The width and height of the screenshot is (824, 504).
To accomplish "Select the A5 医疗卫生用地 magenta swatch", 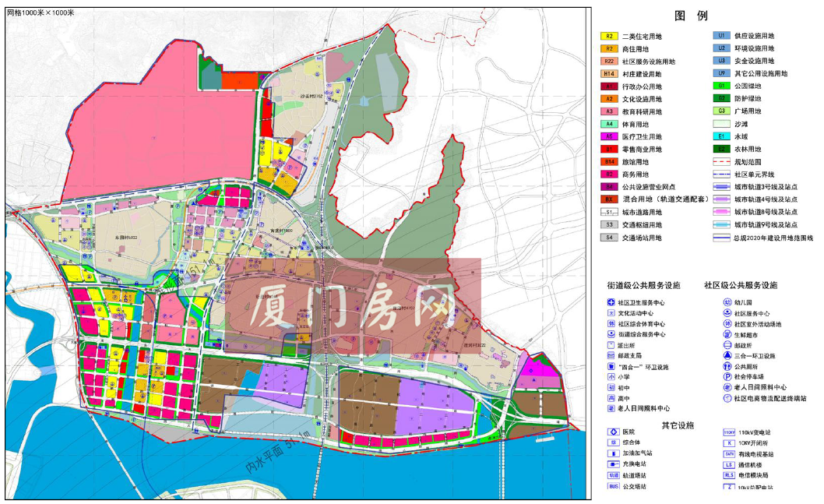I will click(x=609, y=136).
